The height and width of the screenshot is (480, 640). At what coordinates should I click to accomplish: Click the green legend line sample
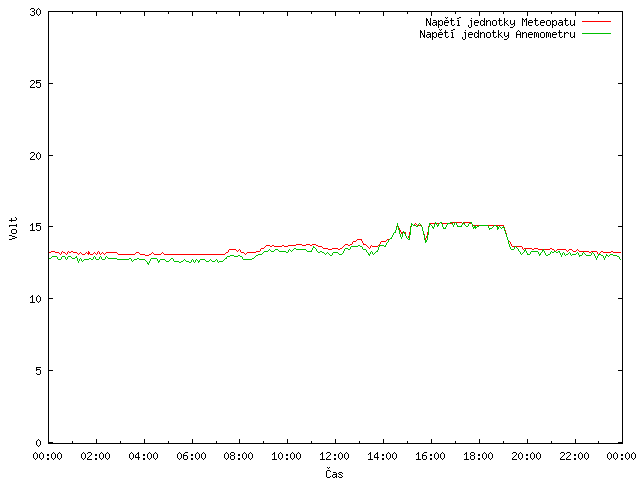point(596,33)
